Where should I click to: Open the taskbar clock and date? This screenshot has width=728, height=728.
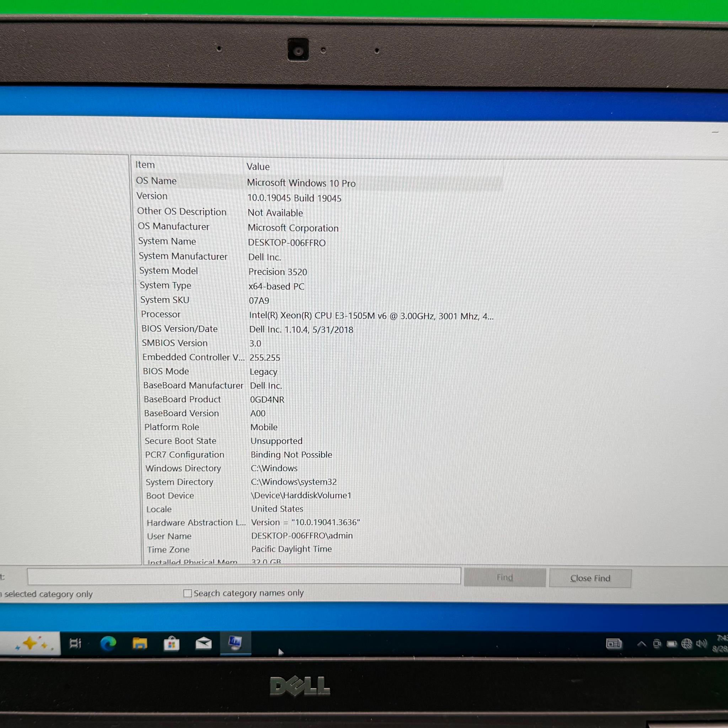[721, 644]
